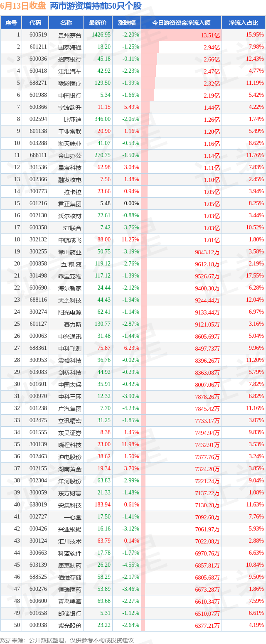The height and width of the screenshot is (644, 266).
Task: Select the 星宸科技 stock name
Action: pyautogui.click(x=70, y=167)
